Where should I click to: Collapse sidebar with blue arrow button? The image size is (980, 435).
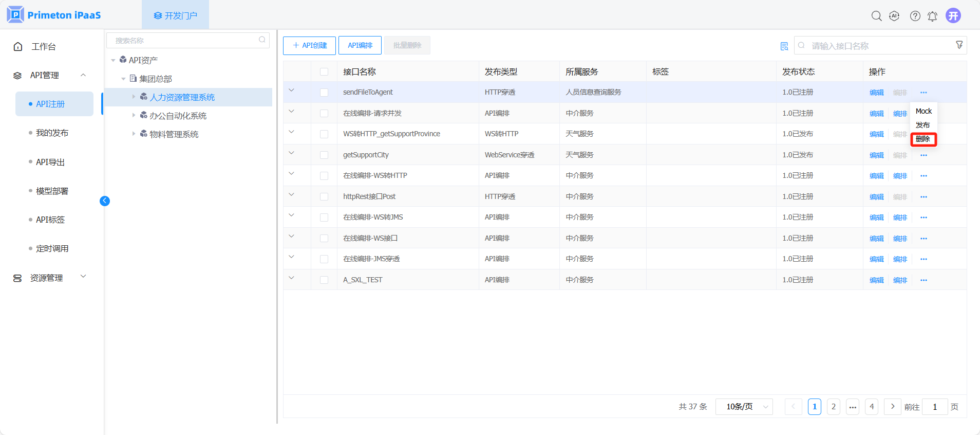(x=105, y=201)
